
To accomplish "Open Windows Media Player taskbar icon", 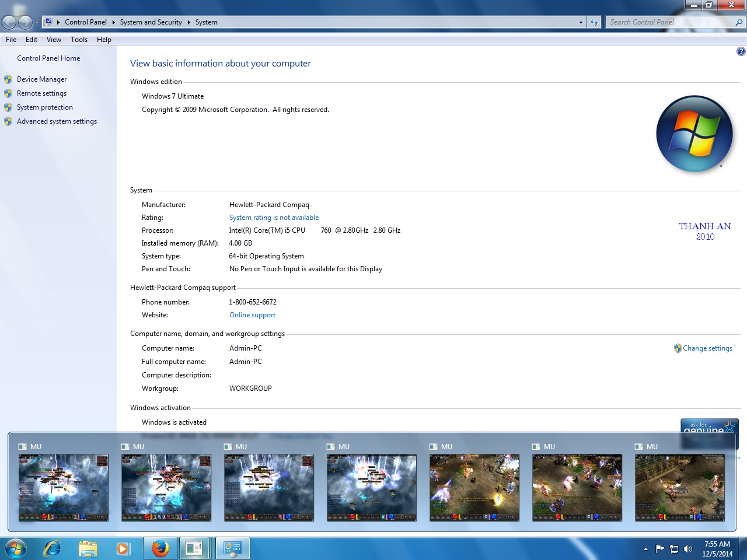I will click(x=123, y=548).
